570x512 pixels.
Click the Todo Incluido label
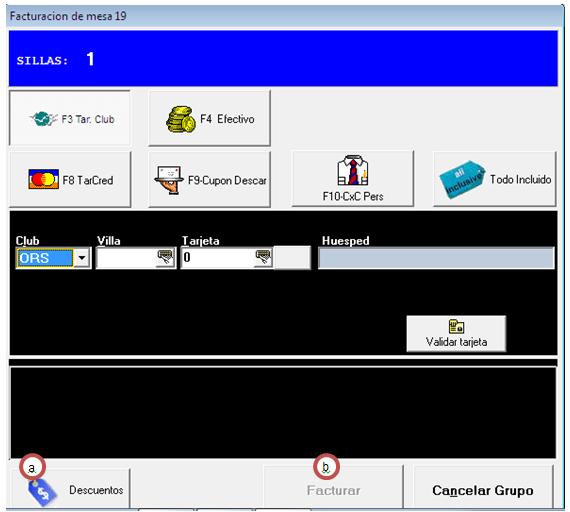520,179
